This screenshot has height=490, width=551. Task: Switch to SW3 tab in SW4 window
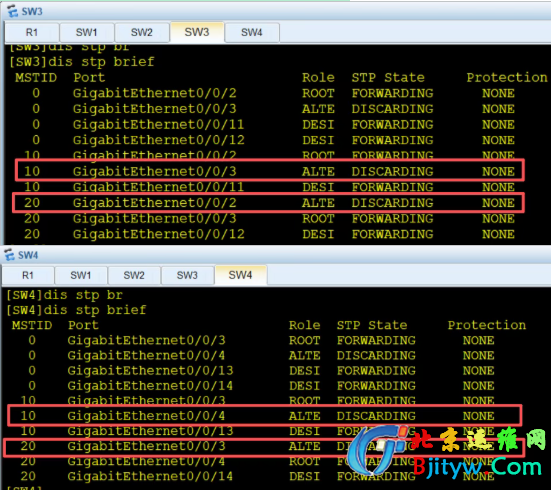click(x=187, y=275)
